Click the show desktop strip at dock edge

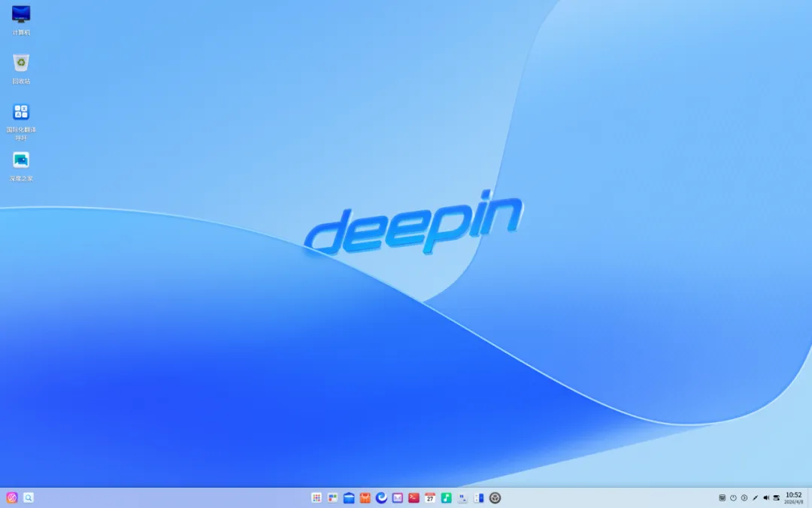point(810,497)
